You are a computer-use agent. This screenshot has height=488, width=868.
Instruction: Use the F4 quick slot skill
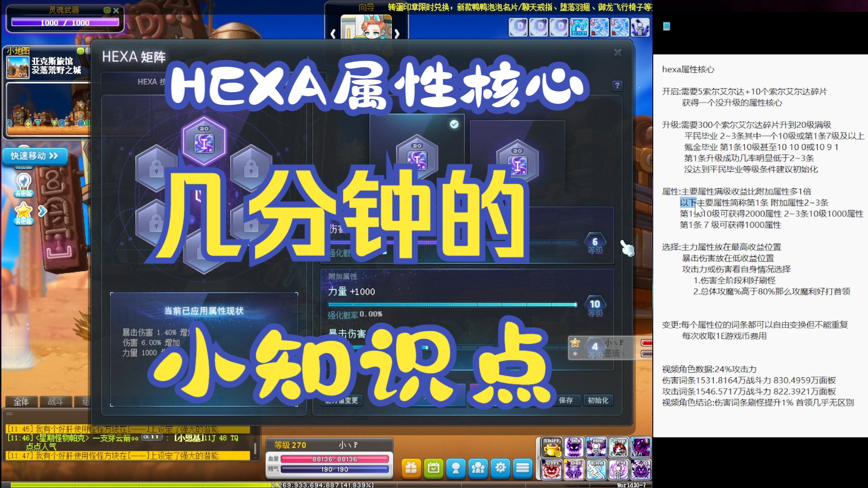click(x=618, y=469)
